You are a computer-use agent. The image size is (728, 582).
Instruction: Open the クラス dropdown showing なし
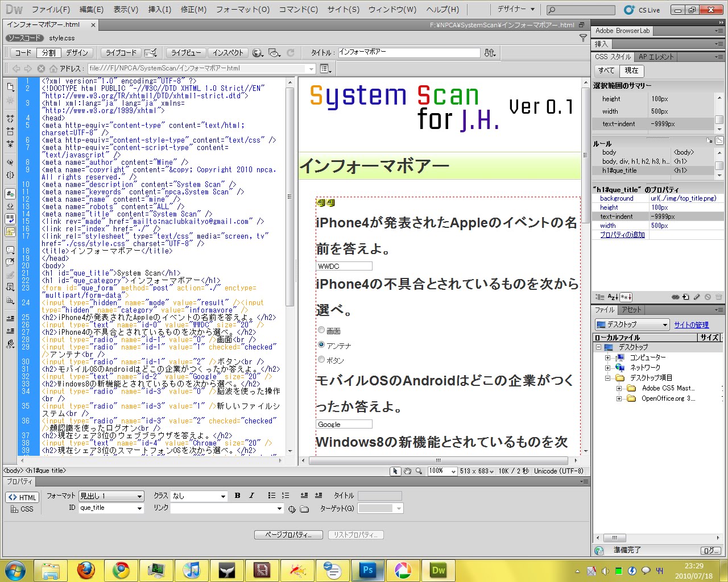coord(198,496)
